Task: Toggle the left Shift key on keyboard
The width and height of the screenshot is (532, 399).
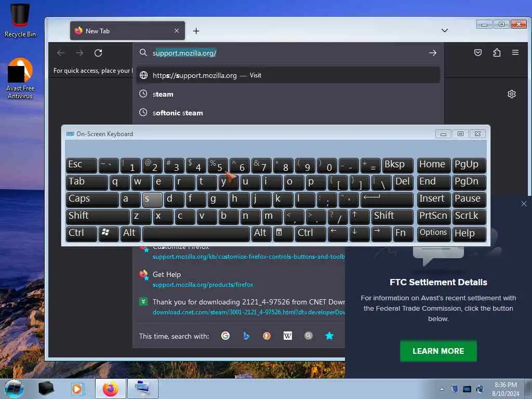Action: [98, 217]
